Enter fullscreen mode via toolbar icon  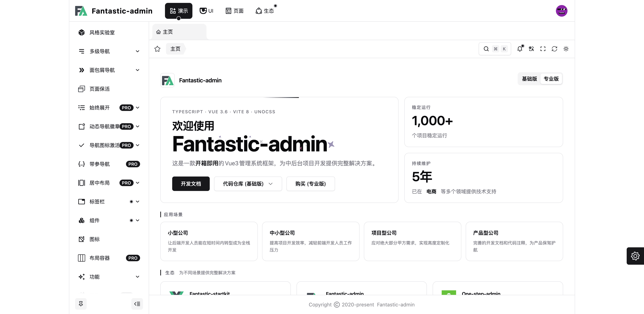[x=543, y=49]
